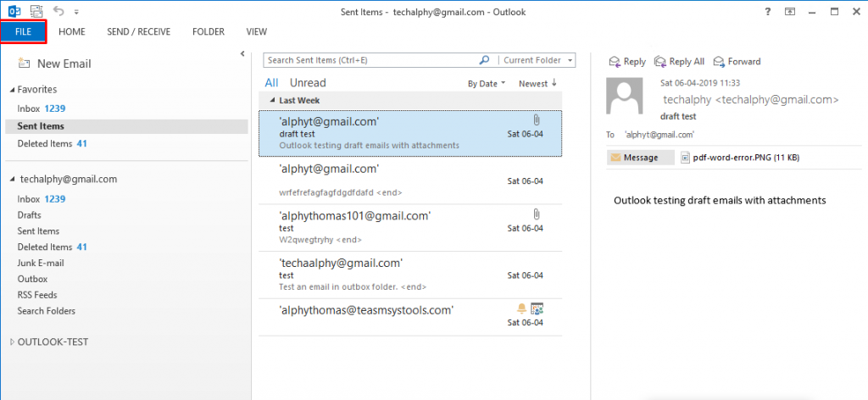The image size is (868, 400).
Task: Open Inbox under techalphy@gmail.com account
Action: click(42, 199)
